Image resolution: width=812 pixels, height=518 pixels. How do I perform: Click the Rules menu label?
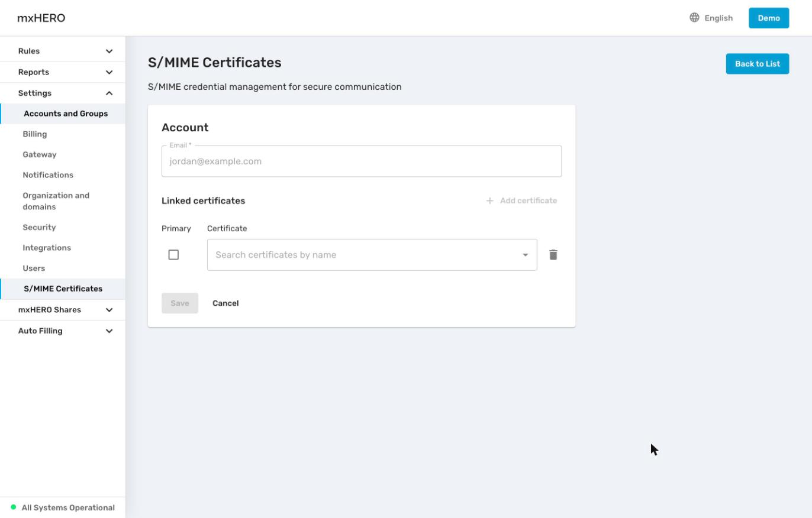point(29,51)
